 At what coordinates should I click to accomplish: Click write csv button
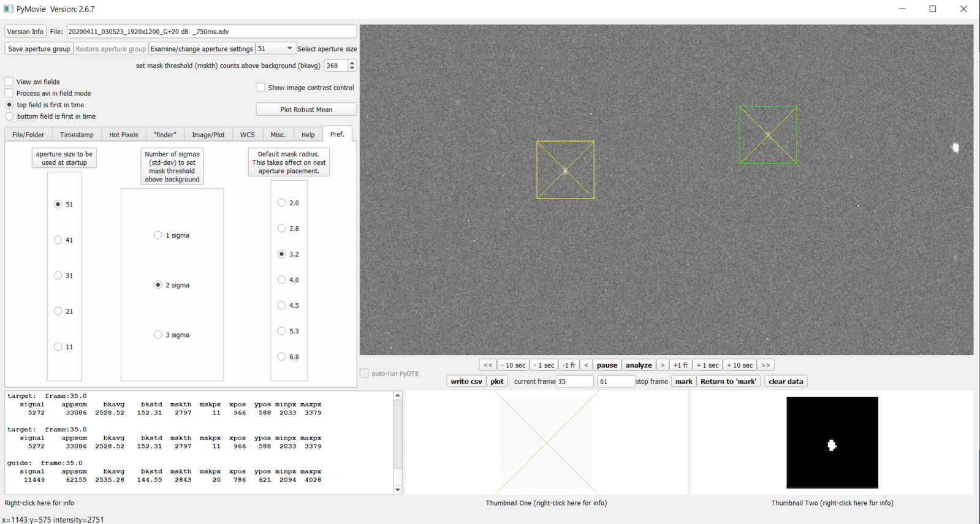pyautogui.click(x=466, y=381)
